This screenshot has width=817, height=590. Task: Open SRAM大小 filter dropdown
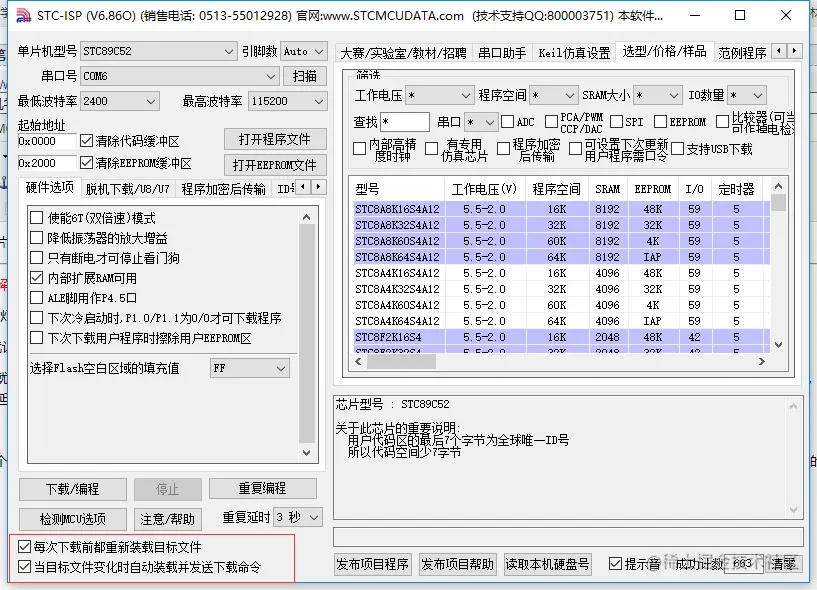[x=658, y=95]
